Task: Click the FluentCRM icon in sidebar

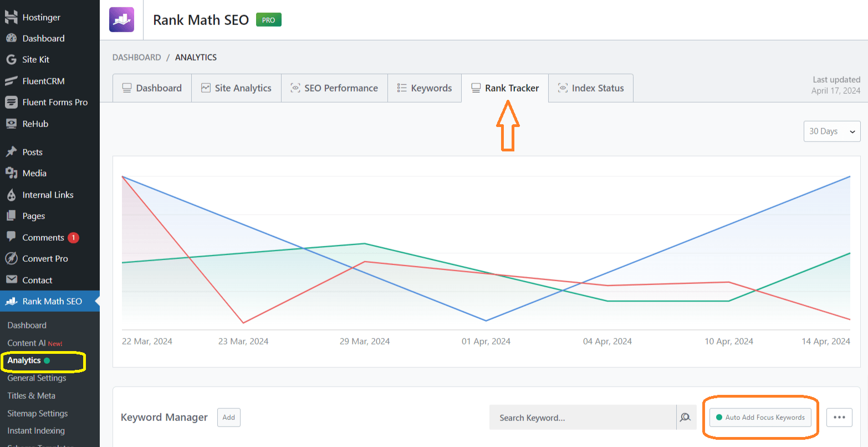Action: pos(11,81)
